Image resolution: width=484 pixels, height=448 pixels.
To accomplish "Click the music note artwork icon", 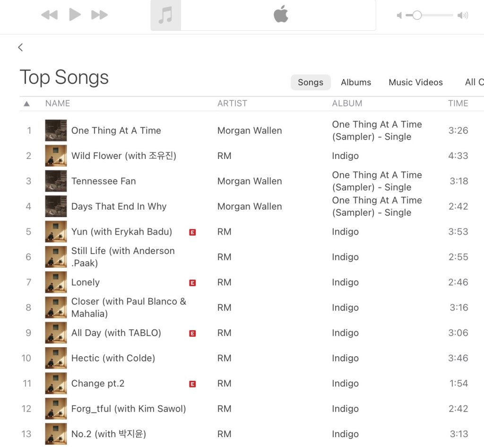I will (x=165, y=15).
